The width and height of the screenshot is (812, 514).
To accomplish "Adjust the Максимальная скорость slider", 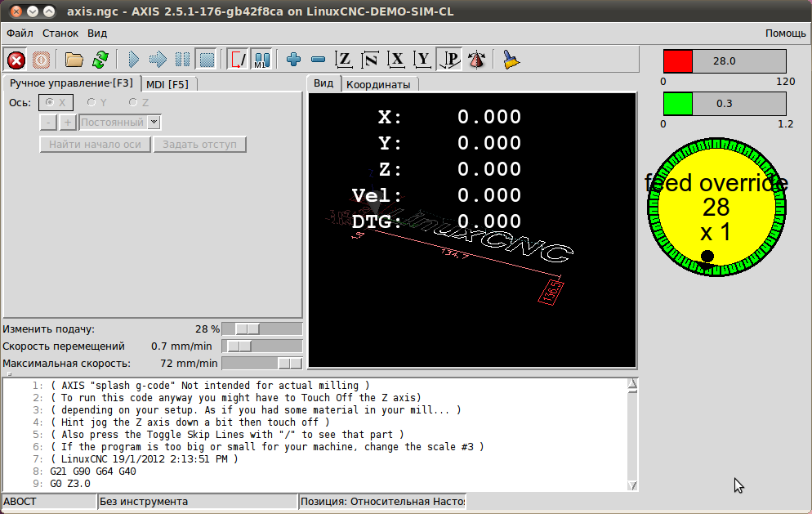I will 262,363.
